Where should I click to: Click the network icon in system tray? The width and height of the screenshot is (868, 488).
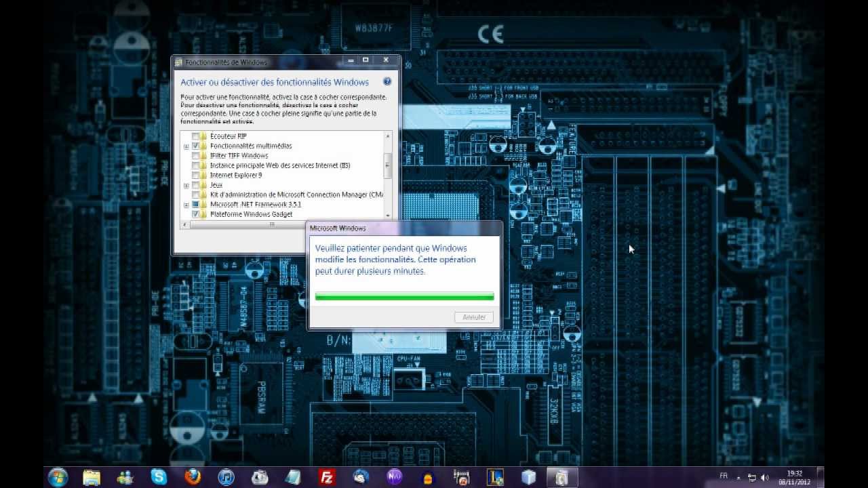click(752, 478)
